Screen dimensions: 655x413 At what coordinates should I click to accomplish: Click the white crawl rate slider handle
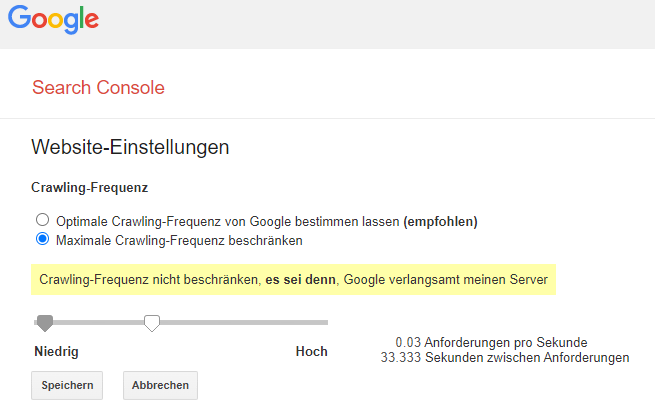[152, 322]
